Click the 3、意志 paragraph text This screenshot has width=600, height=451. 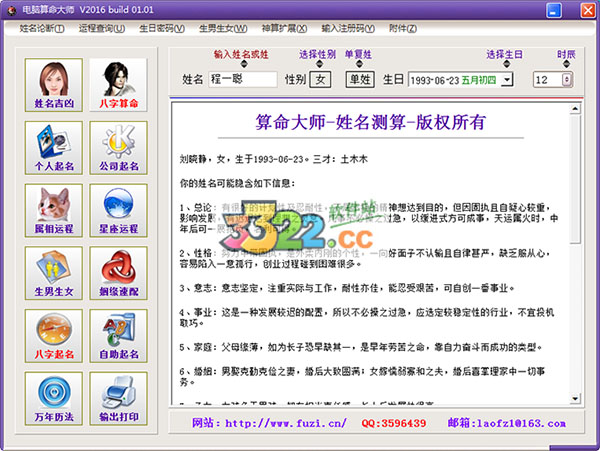[x=347, y=288]
